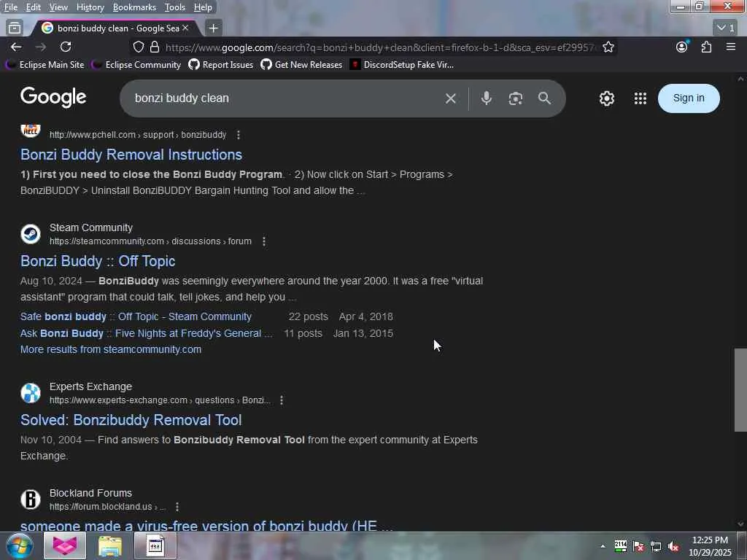The height and width of the screenshot is (560, 747).
Task: Open the Help menu
Action: coord(203,7)
